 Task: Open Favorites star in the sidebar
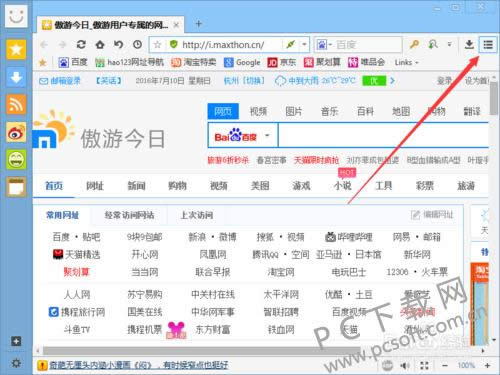pos(16,49)
